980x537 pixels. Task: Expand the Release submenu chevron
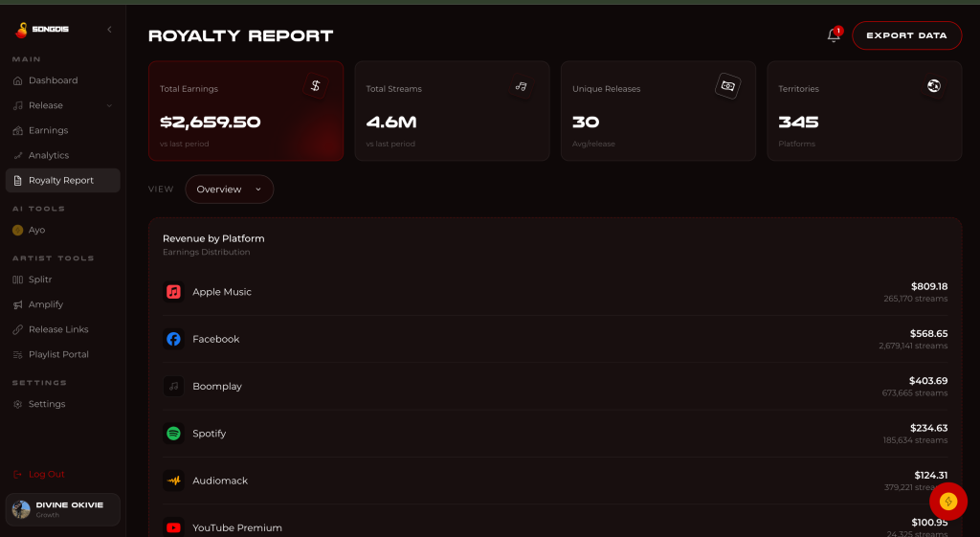(x=109, y=105)
